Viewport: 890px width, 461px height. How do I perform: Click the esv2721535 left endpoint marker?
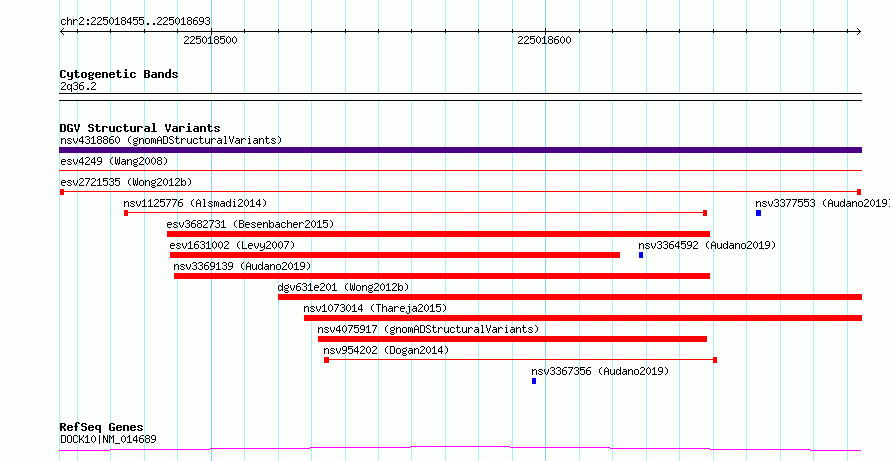[x=62, y=192]
